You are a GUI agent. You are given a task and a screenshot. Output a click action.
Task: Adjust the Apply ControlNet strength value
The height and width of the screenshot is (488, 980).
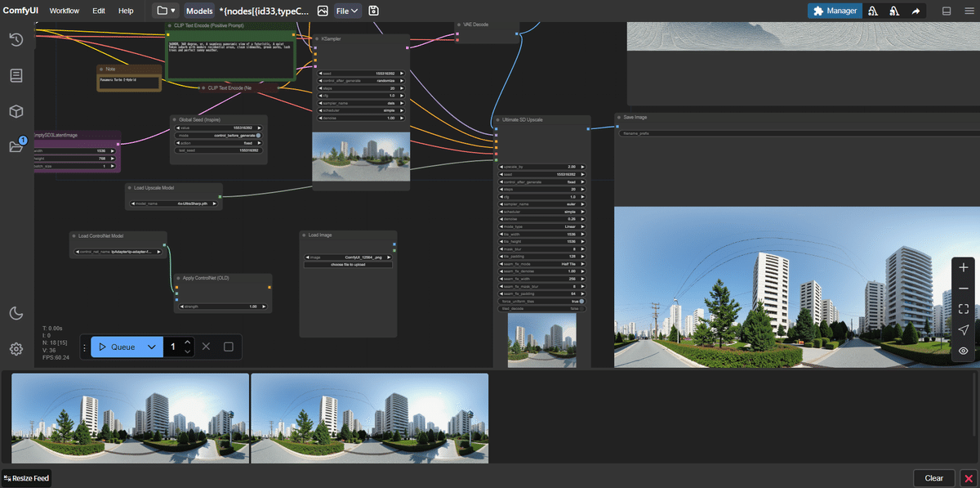point(223,307)
